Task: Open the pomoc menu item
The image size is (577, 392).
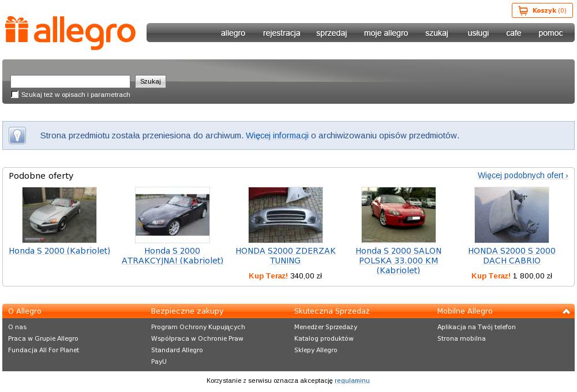Action: 550,33
